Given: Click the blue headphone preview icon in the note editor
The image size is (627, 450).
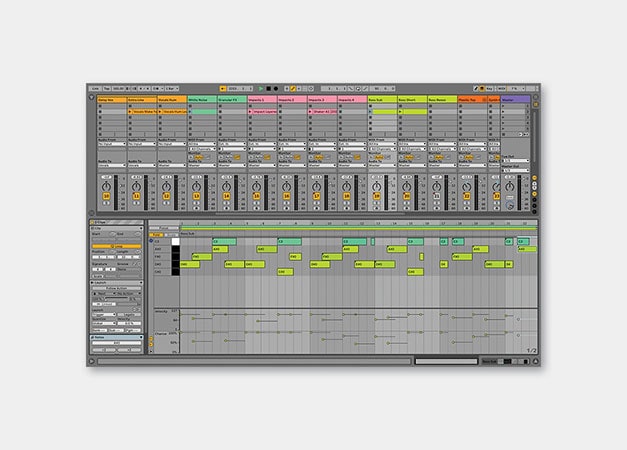Looking at the screenshot, I should [x=151, y=241].
